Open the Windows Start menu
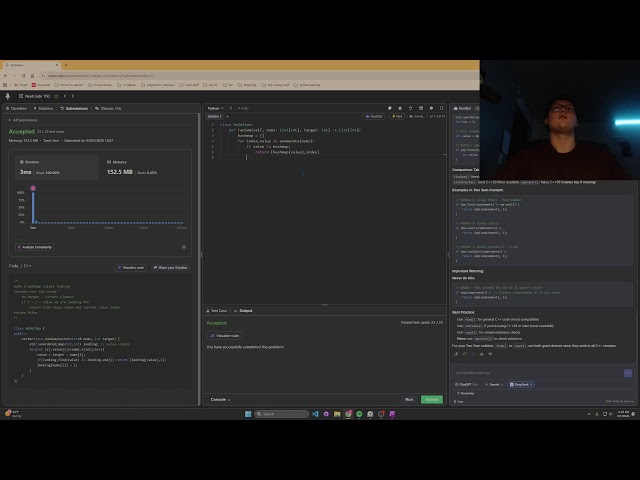Image resolution: width=640 pixels, height=480 pixels. 248,414
